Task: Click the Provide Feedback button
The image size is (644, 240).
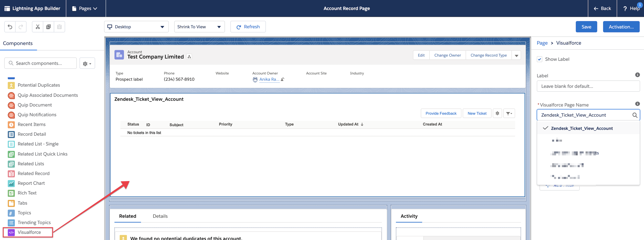Action: coord(441,113)
